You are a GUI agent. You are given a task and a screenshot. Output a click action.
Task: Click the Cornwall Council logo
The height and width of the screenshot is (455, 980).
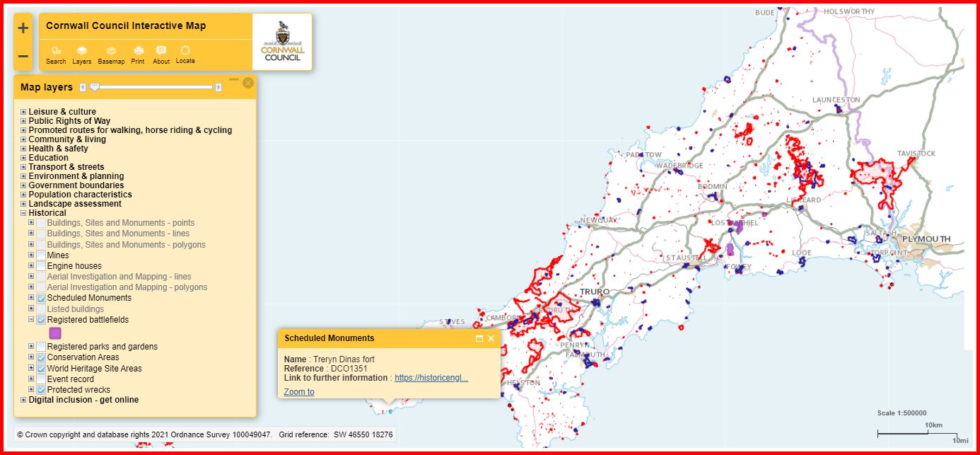(x=281, y=41)
